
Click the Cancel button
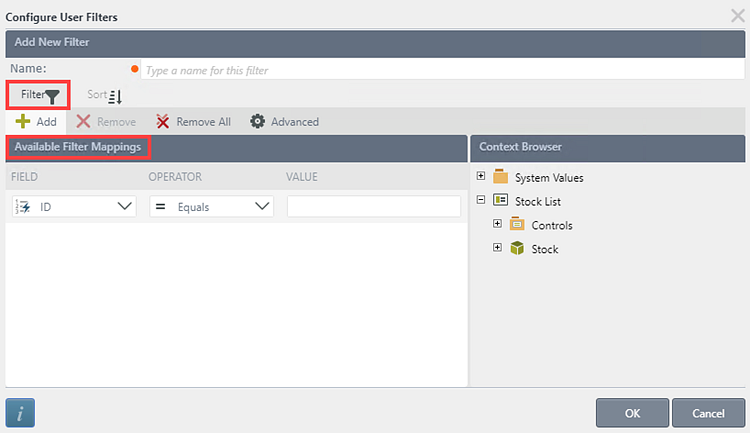(707, 412)
